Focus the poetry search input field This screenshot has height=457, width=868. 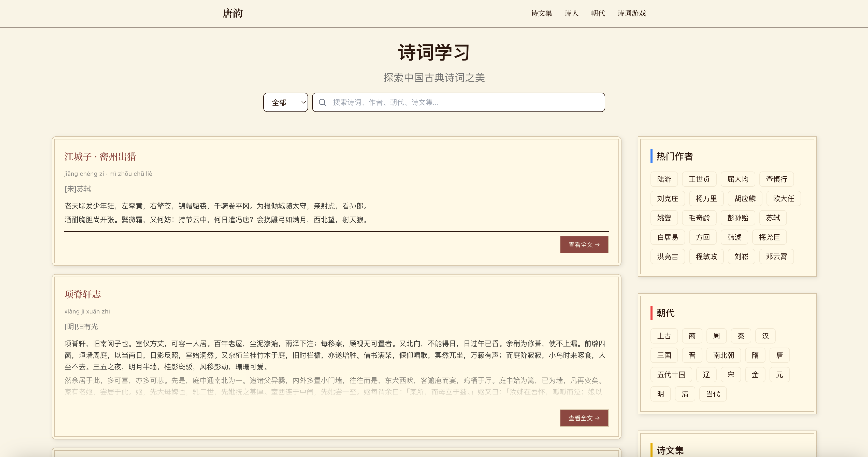[458, 103]
